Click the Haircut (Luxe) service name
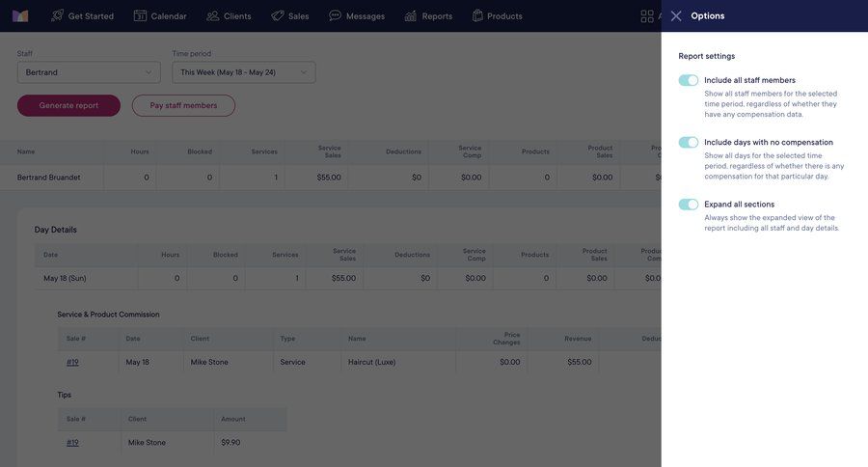The image size is (868, 467). coord(371,362)
